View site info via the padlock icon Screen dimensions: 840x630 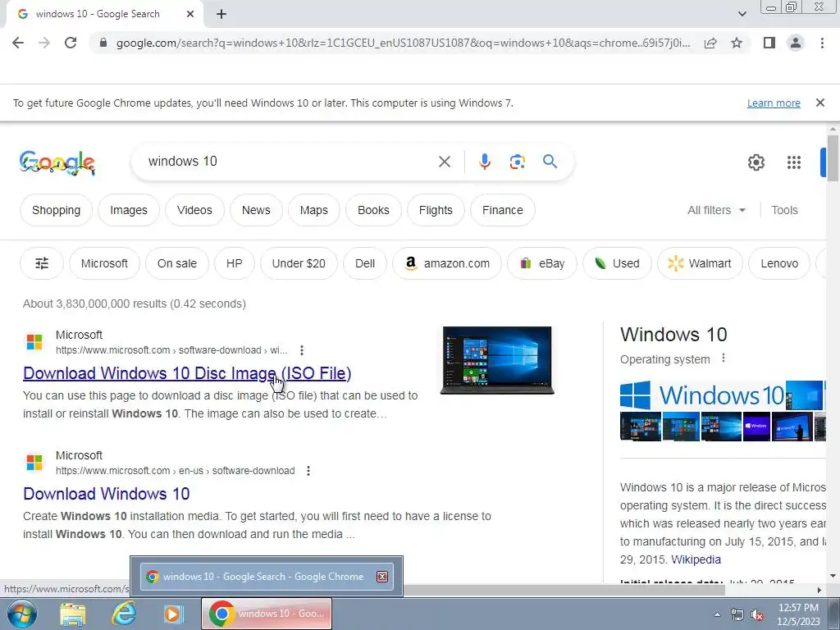103,43
